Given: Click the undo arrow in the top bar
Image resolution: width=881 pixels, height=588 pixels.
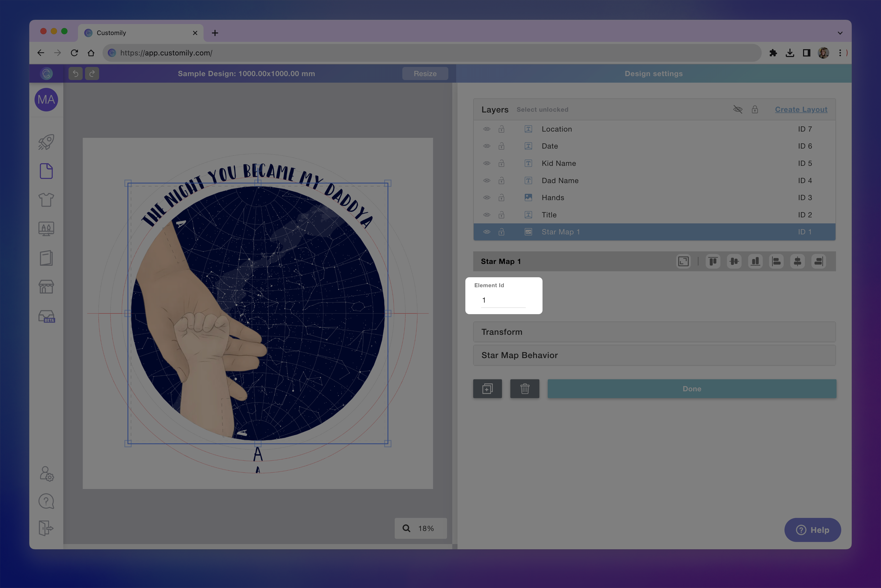Looking at the screenshot, I should 75,73.
